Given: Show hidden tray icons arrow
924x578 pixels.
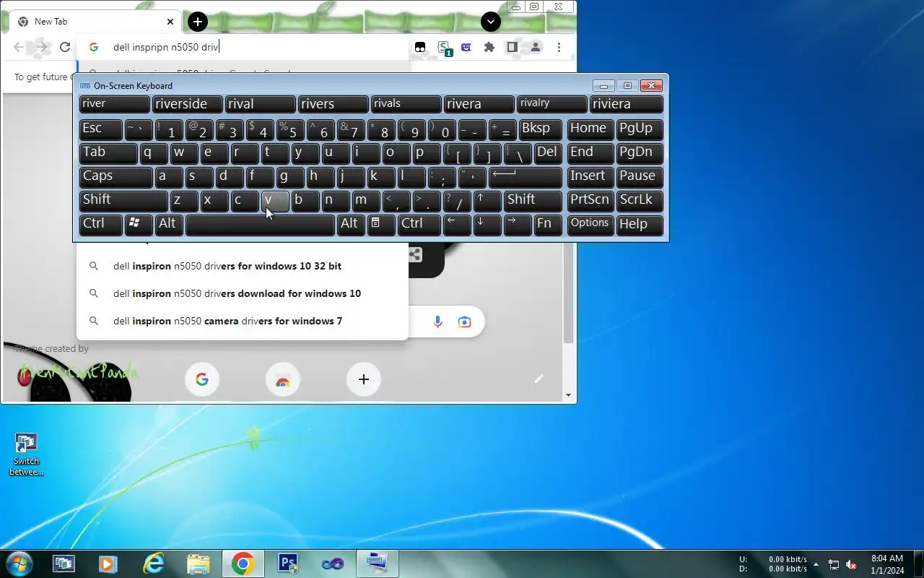Looking at the screenshot, I should pos(816,564).
